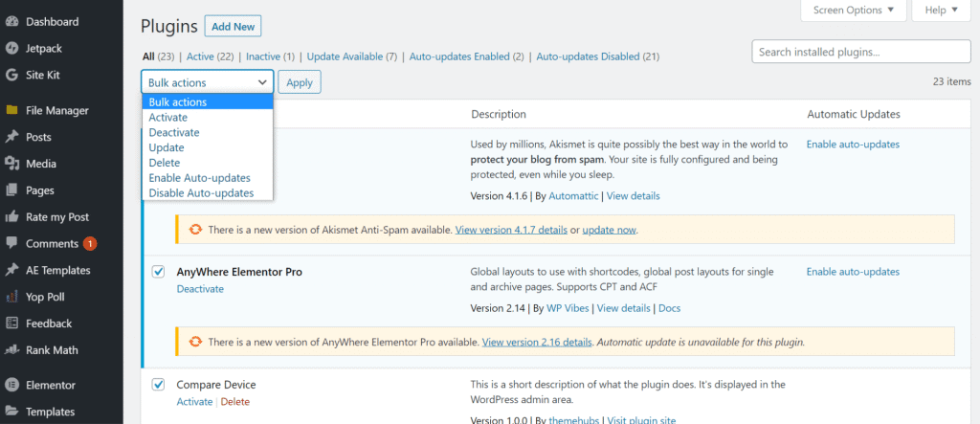Open View version 2.16 details link
Viewport: 980px width, 424px height.
[x=537, y=342]
